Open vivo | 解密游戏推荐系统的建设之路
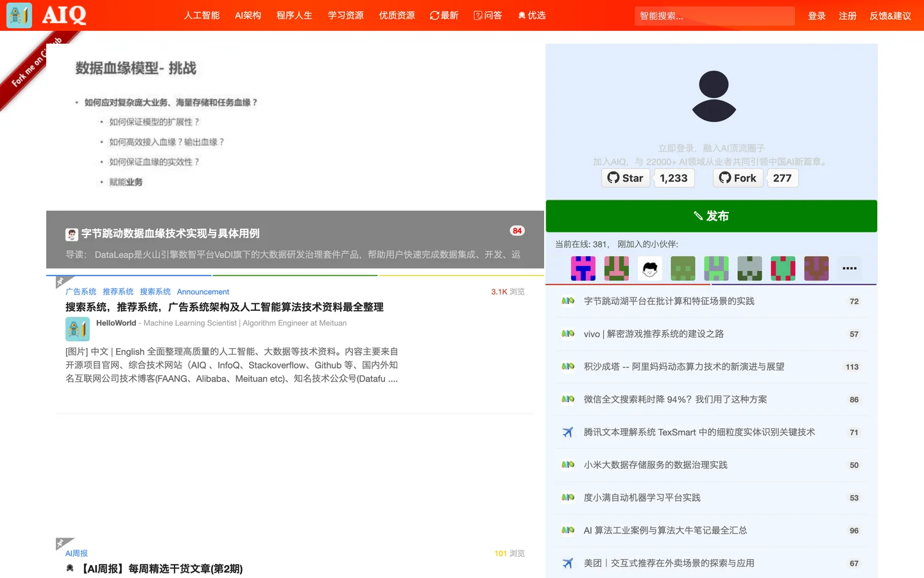The width and height of the screenshot is (924, 578). pos(654,334)
